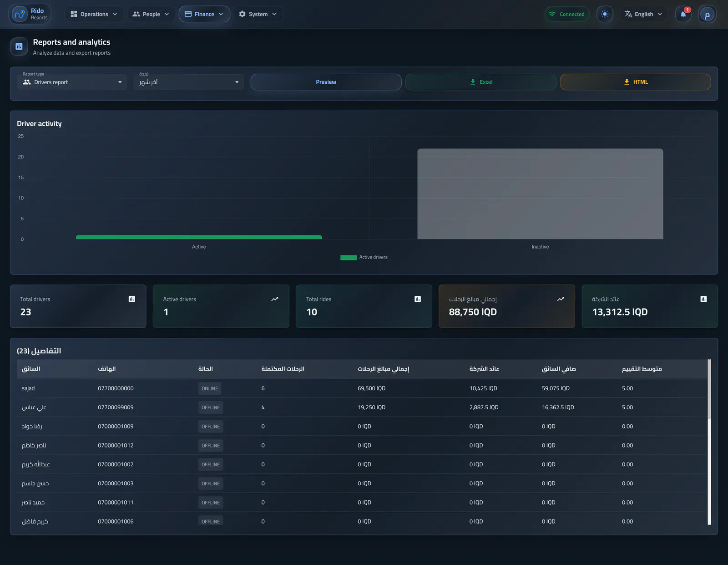This screenshot has width=728, height=565.
Task: Export report with HTML button
Action: (635, 82)
